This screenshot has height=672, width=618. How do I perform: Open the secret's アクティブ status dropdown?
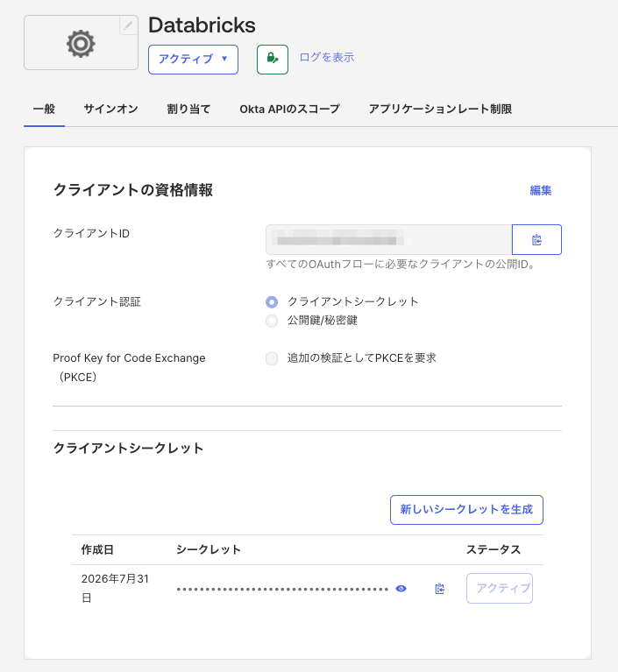(x=500, y=588)
